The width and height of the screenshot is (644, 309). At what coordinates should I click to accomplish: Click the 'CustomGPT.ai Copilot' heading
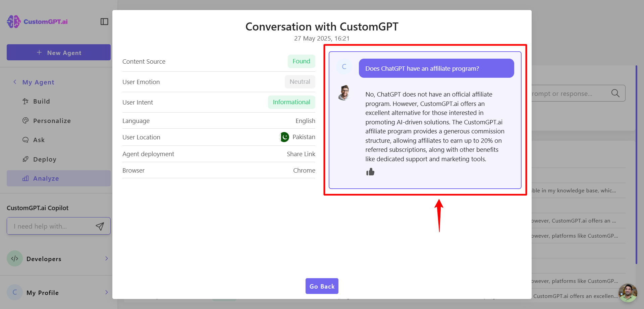point(38,208)
